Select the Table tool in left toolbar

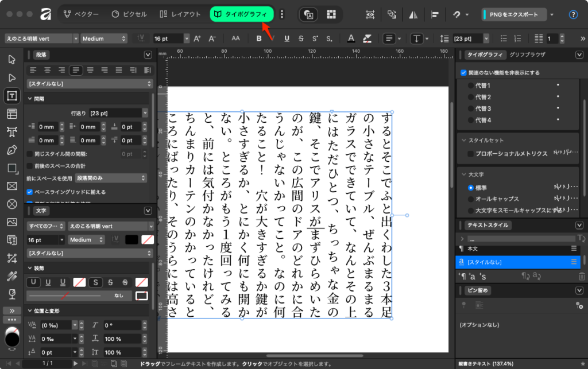click(x=11, y=114)
